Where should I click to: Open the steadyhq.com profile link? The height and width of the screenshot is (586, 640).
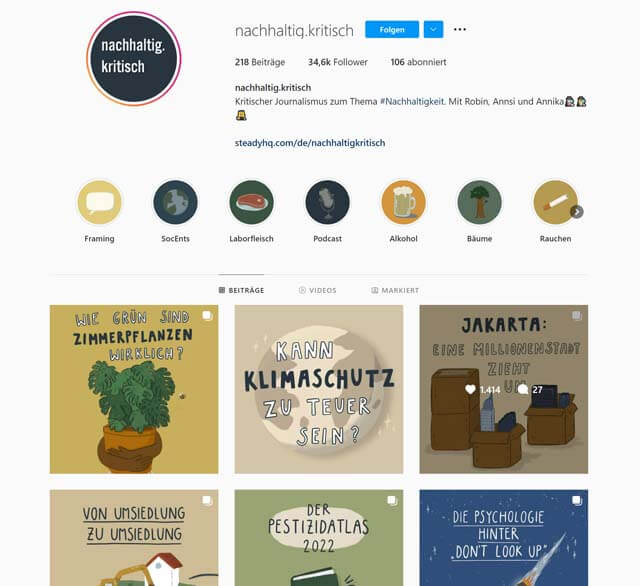310,143
